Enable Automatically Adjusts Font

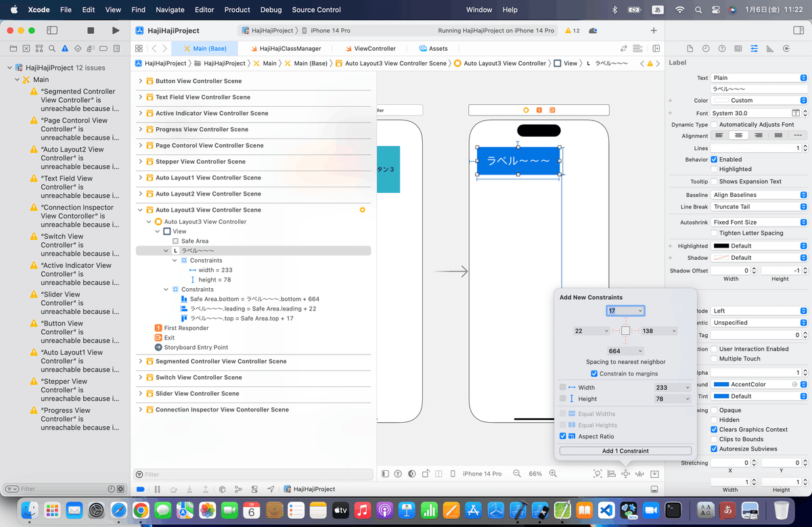[x=715, y=124]
